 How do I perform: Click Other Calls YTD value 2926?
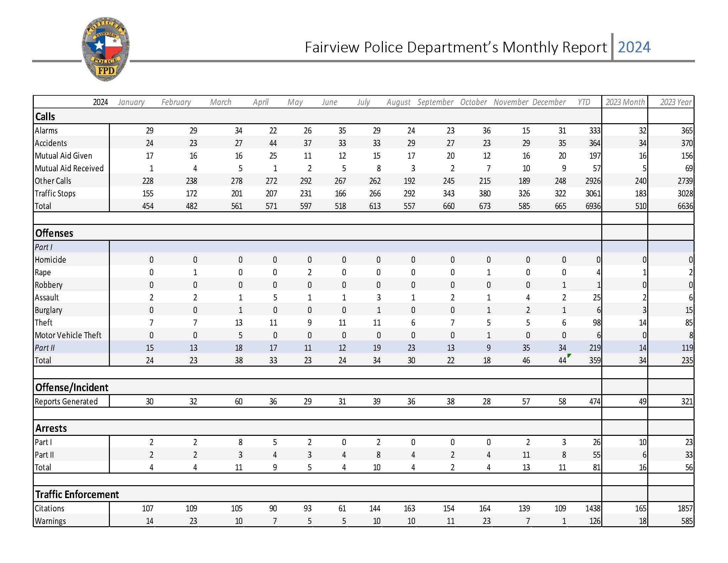tap(593, 181)
